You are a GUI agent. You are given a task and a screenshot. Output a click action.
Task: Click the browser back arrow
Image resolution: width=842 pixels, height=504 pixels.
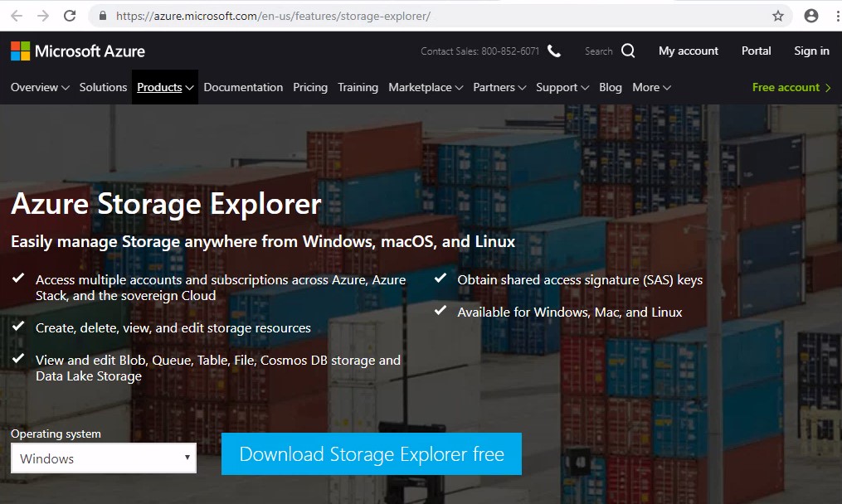[16, 15]
